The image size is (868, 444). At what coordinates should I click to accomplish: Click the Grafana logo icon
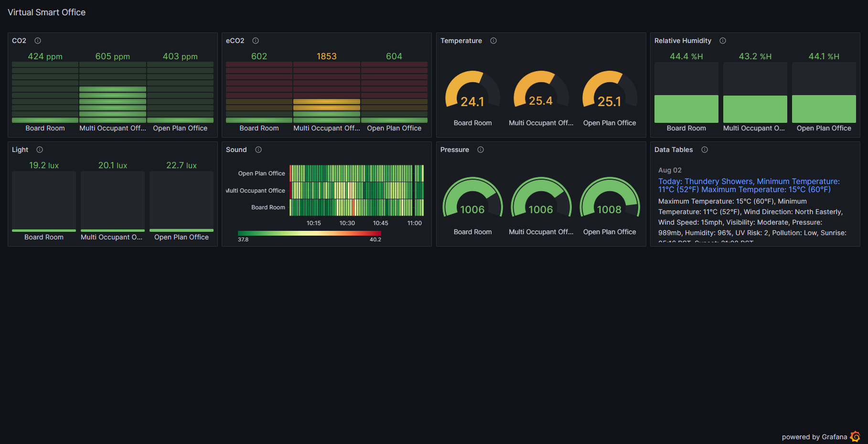[855, 436]
